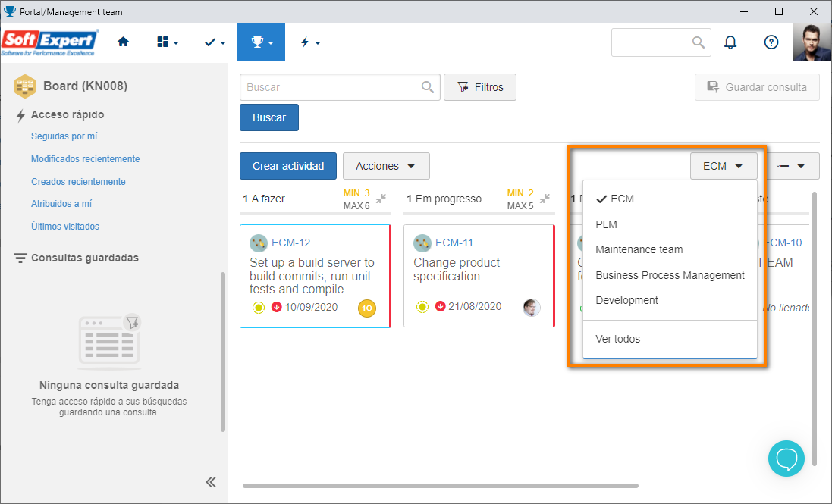Open notifications bell
Image resolution: width=832 pixels, height=504 pixels.
pos(730,42)
